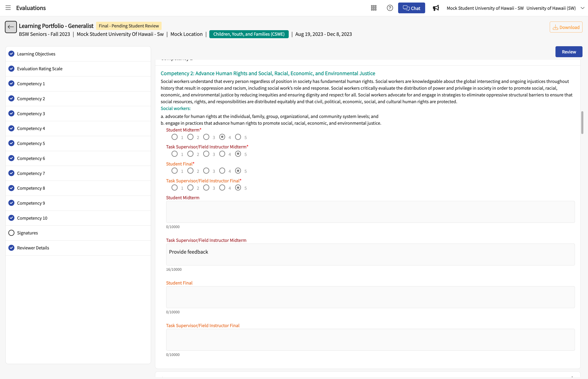Viewport: 588px width, 379px height.
Task: Click the Final - Pending Student Review badge
Action: point(129,26)
